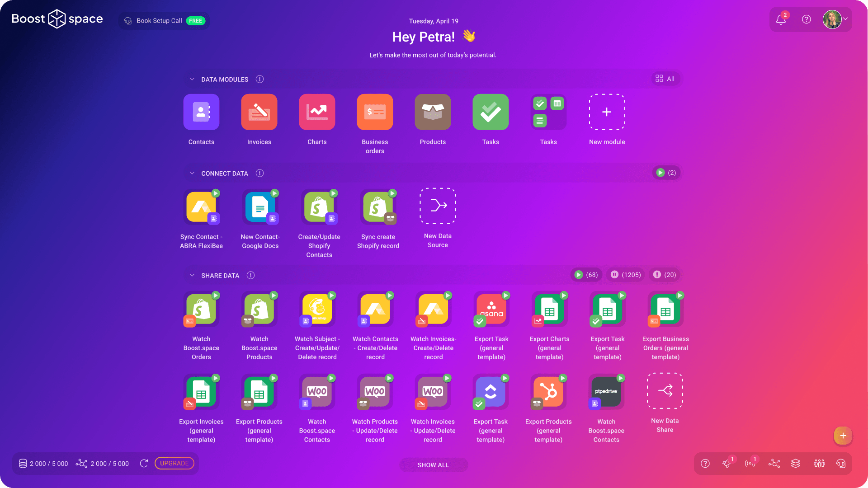
Task: Open help from the top bar
Action: click(807, 19)
